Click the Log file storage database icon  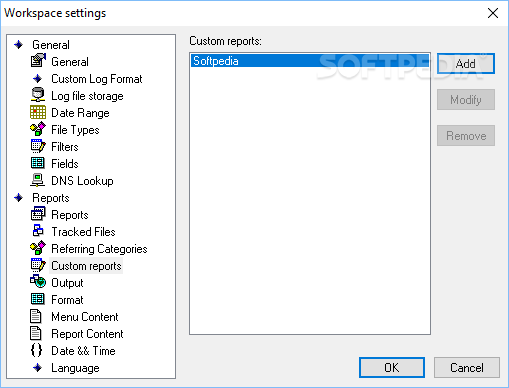[38, 95]
